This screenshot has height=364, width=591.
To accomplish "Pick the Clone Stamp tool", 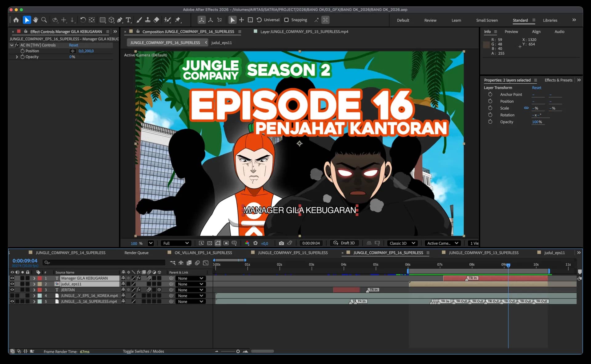I will pyautogui.click(x=148, y=20).
